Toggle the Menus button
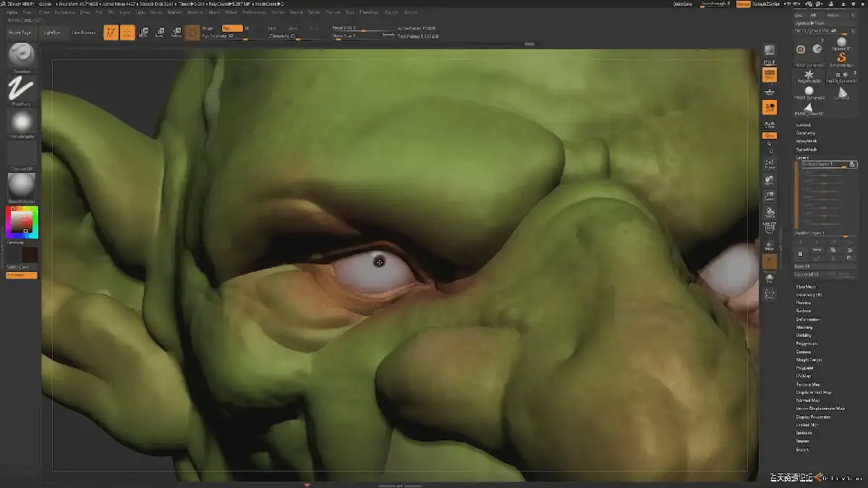 743,4
